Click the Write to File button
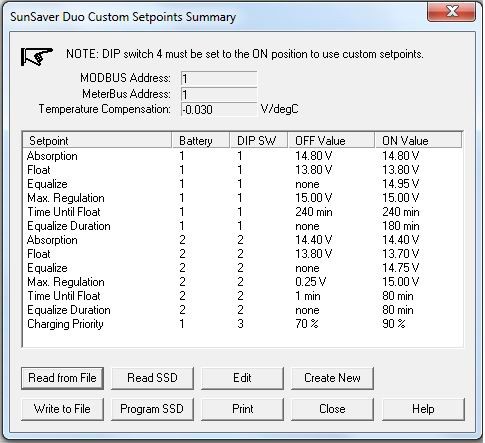Image resolution: width=485 pixels, height=443 pixels. [x=62, y=409]
